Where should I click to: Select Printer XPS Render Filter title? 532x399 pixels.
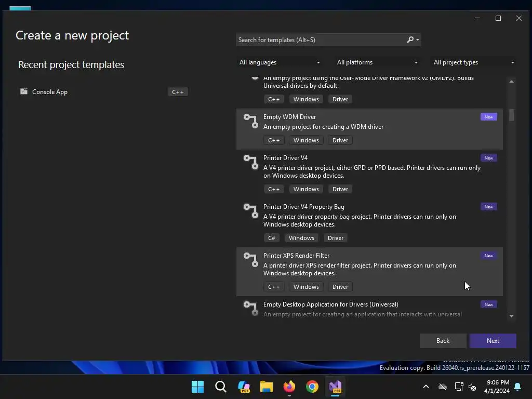click(x=296, y=256)
